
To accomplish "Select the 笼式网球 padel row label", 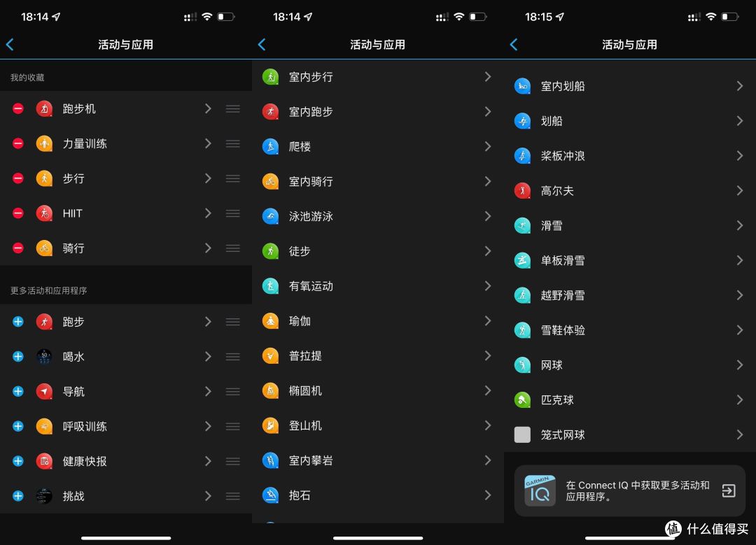I will pos(563,434).
